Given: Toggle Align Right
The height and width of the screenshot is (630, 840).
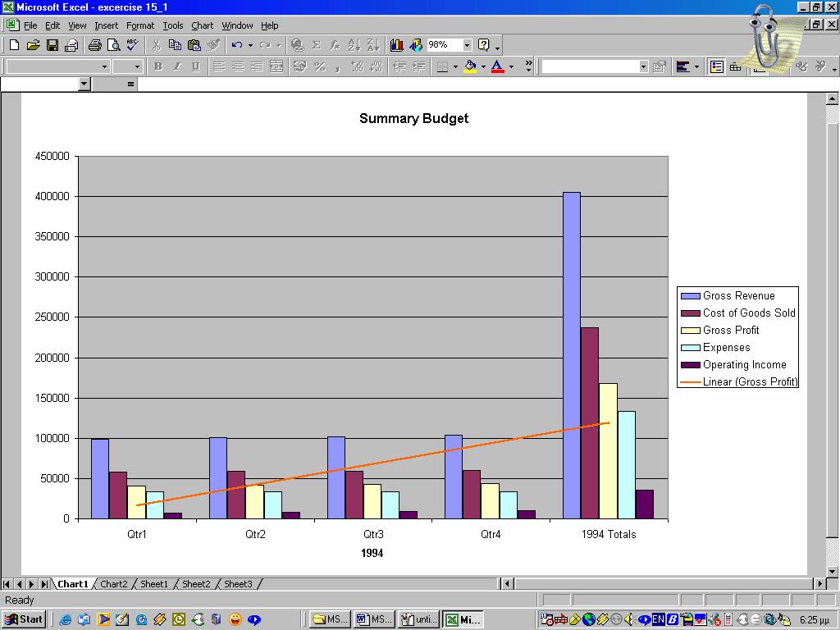Looking at the screenshot, I should coord(257,66).
